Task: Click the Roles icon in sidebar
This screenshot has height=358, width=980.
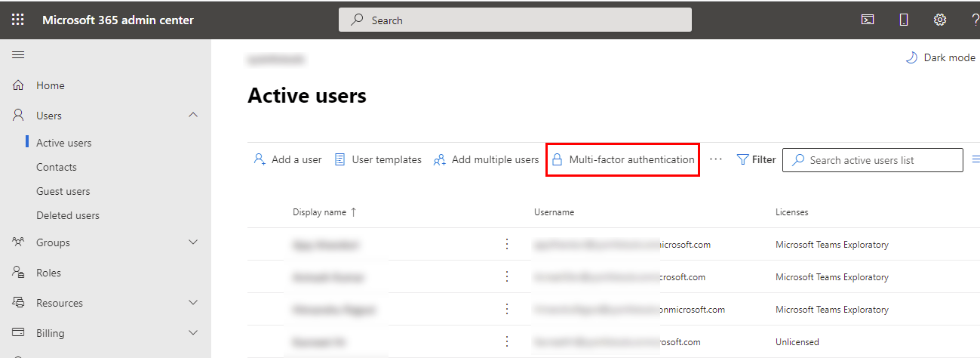Action: point(19,273)
